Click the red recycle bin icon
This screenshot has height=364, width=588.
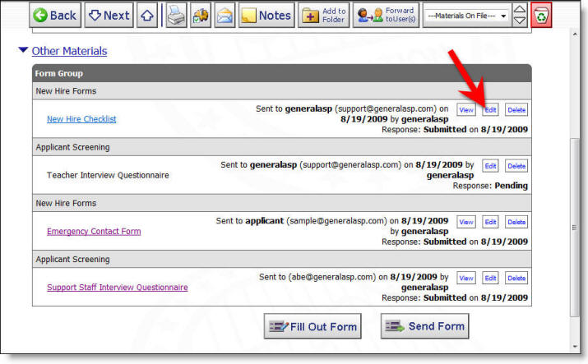pyautogui.click(x=541, y=15)
